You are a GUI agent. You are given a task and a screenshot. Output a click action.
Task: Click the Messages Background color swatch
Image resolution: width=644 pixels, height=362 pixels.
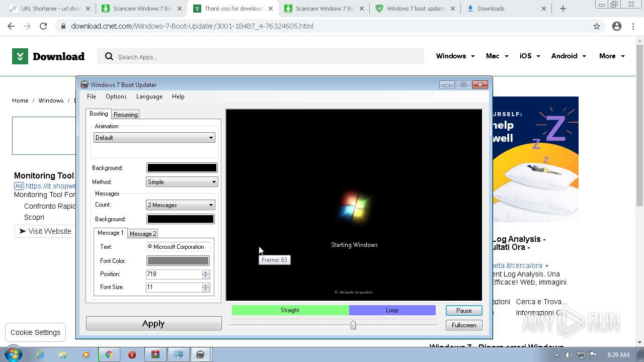tap(180, 219)
